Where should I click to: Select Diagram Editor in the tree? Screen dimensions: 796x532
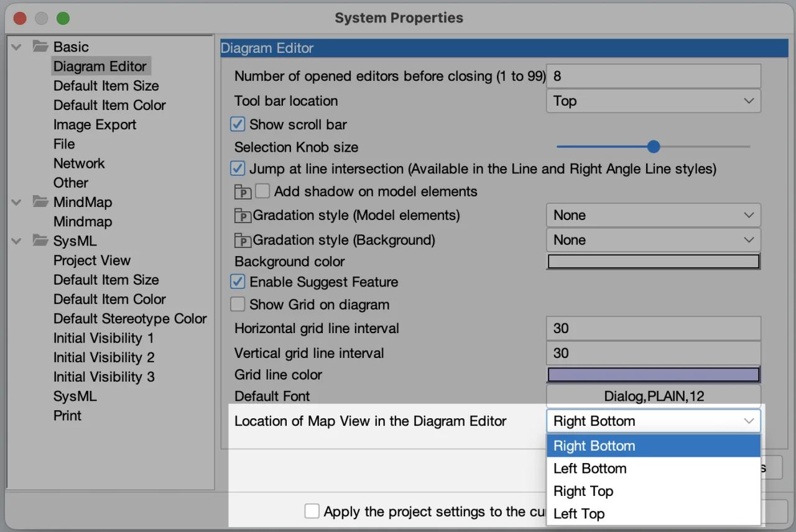100,66
